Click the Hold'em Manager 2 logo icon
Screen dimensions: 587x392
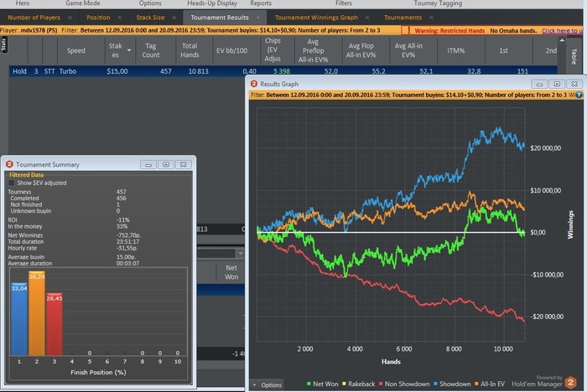pyautogui.click(x=570, y=382)
